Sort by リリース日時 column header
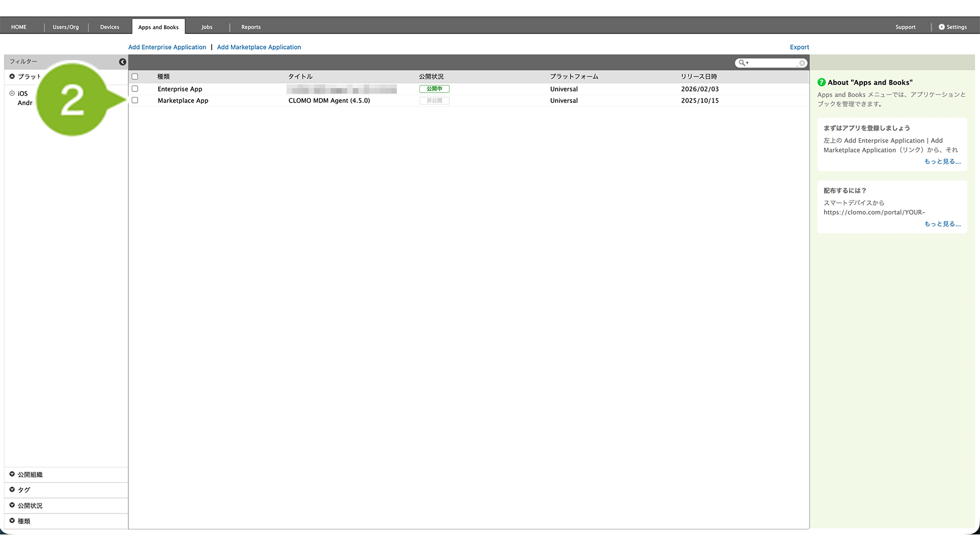980x551 pixels. pos(698,77)
